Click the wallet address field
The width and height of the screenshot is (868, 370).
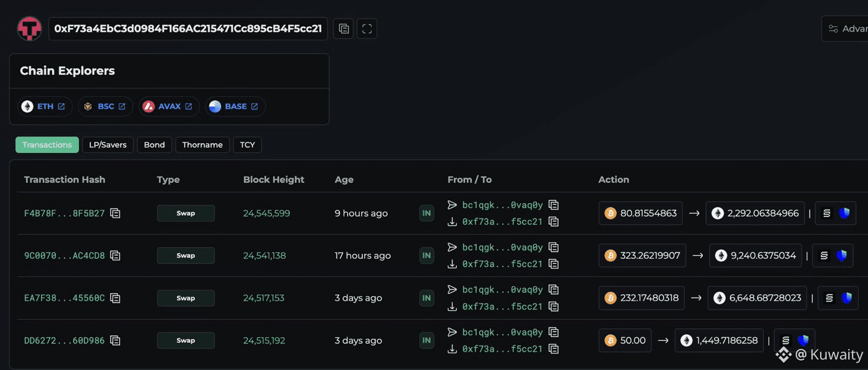pyautogui.click(x=188, y=29)
